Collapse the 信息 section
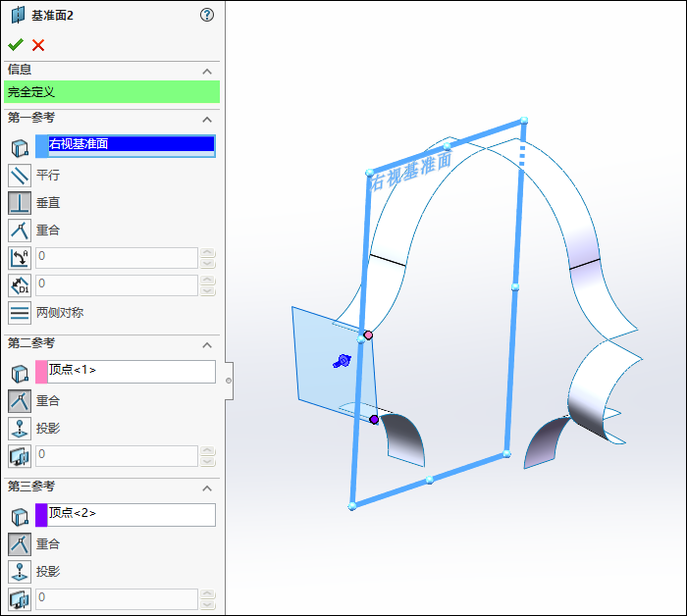This screenshot has height=616, width=687. pos(207,72)
